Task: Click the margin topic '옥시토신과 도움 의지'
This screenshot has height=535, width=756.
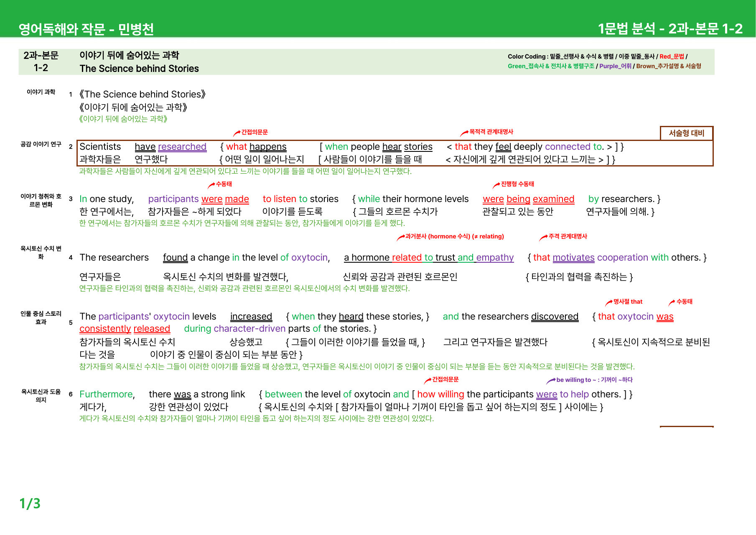Action: (x=41, y=396)
